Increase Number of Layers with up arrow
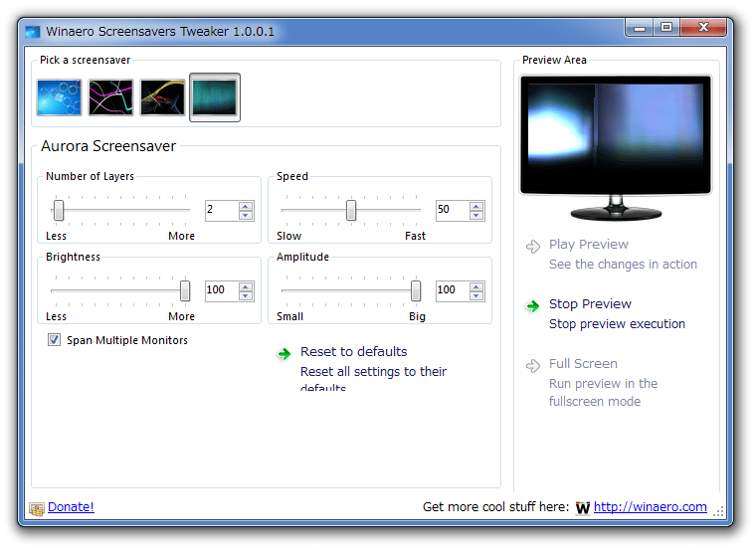 coord(246,206)
